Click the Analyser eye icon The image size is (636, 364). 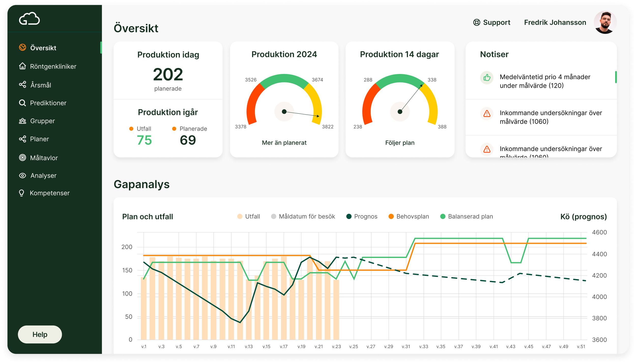point(23,176)
